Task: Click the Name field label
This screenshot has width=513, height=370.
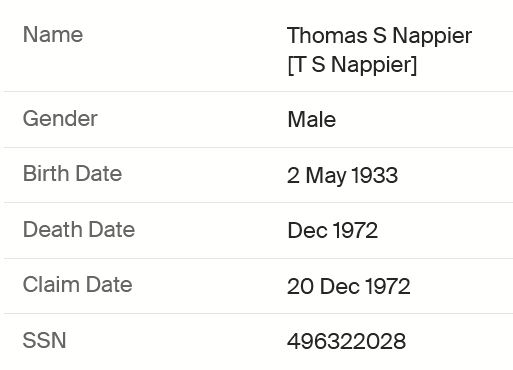Action: 53,35
